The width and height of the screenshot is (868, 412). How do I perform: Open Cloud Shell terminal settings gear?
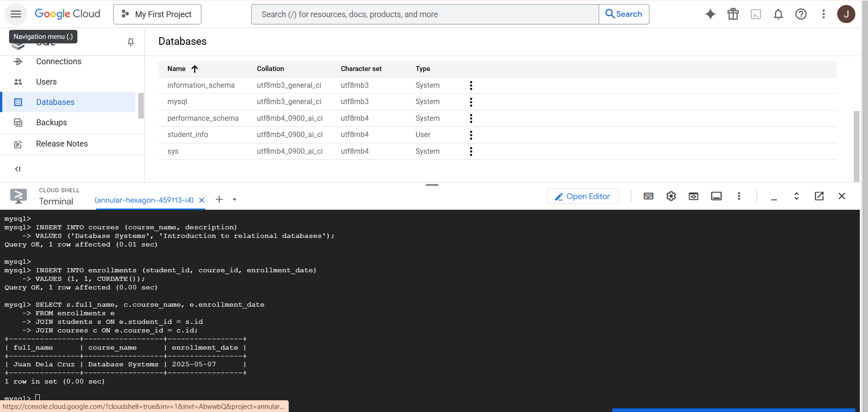(671, 196)
